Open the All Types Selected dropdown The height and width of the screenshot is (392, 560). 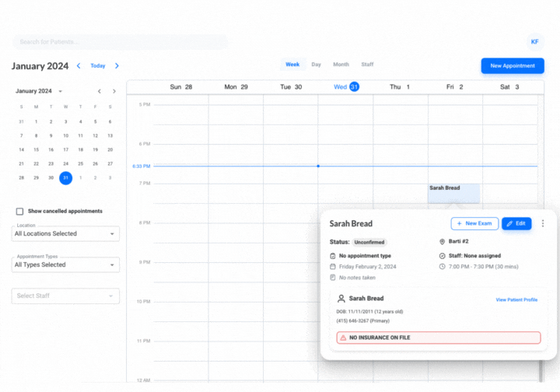tap(65, 265)
